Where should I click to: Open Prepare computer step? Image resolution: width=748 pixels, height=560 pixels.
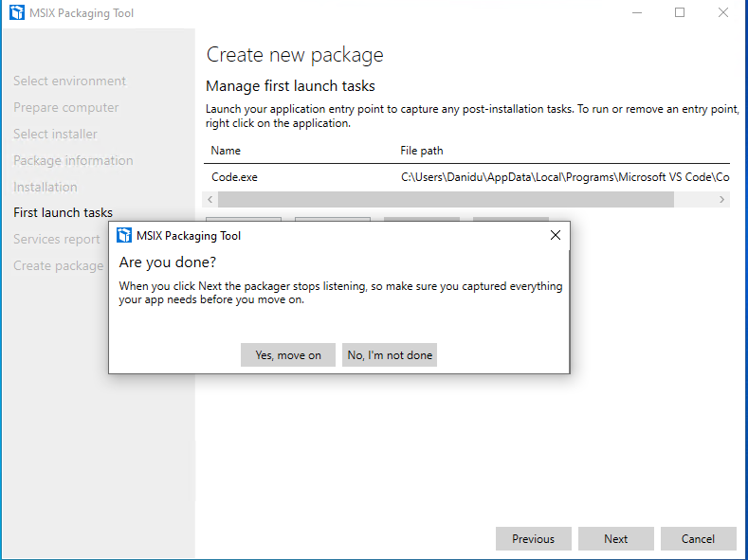pyautogui.click(x=65, y=108)
